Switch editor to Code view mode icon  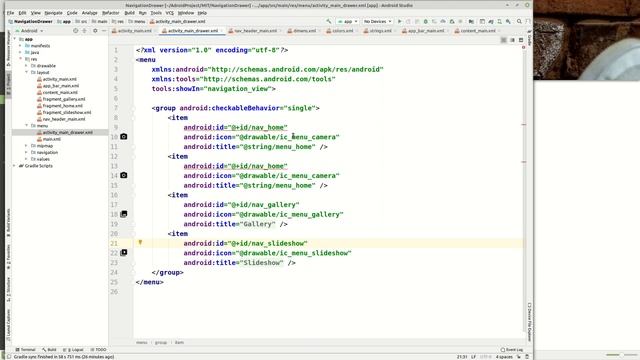coord(504,40)
